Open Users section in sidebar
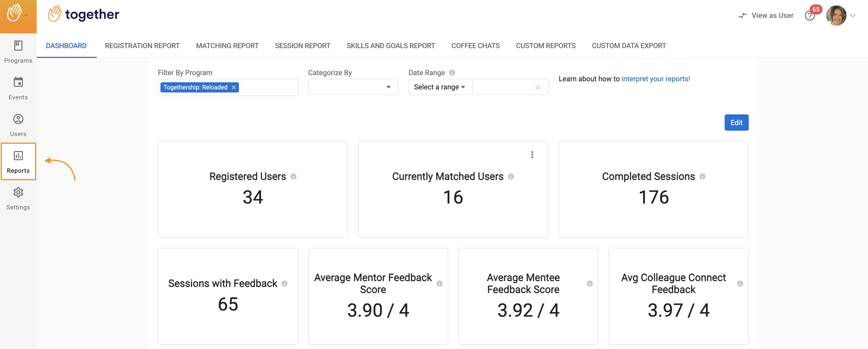The width and height of the screenshot is (868, 349). coord(18,125)
